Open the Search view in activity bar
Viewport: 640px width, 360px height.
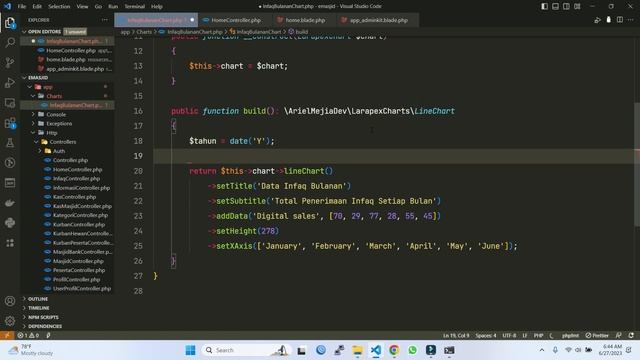[x=10, y=42]
